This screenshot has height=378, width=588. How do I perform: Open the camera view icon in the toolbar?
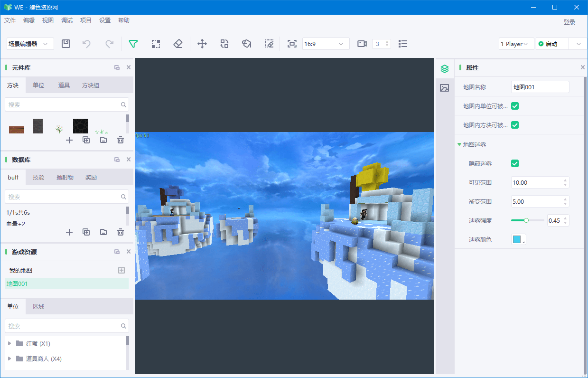coord(362,43)
